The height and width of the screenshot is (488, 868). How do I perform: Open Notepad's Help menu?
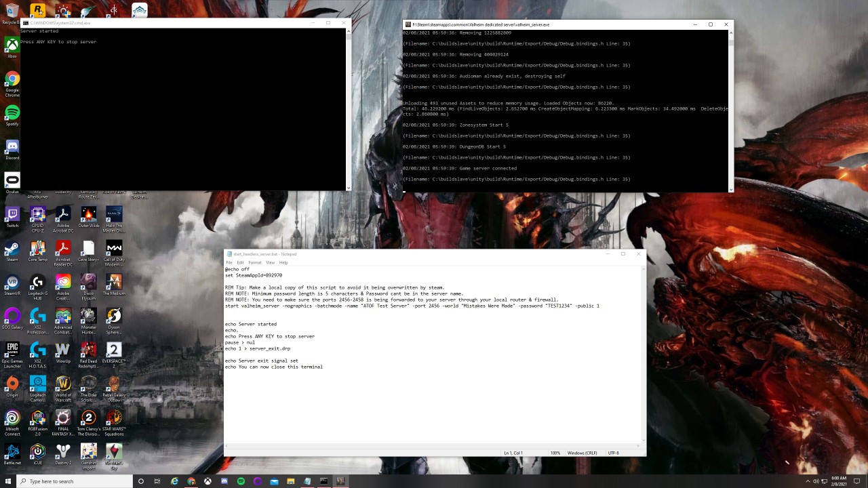283,262
